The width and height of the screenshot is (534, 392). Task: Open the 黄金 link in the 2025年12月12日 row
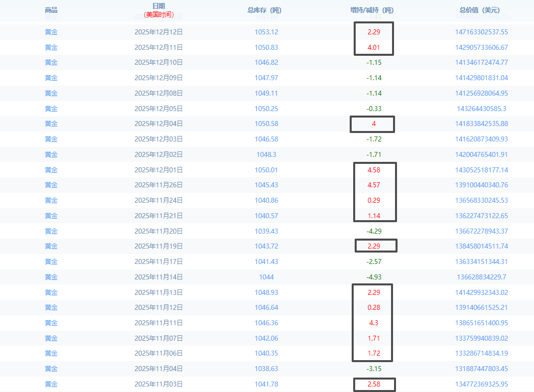[51, 32]
